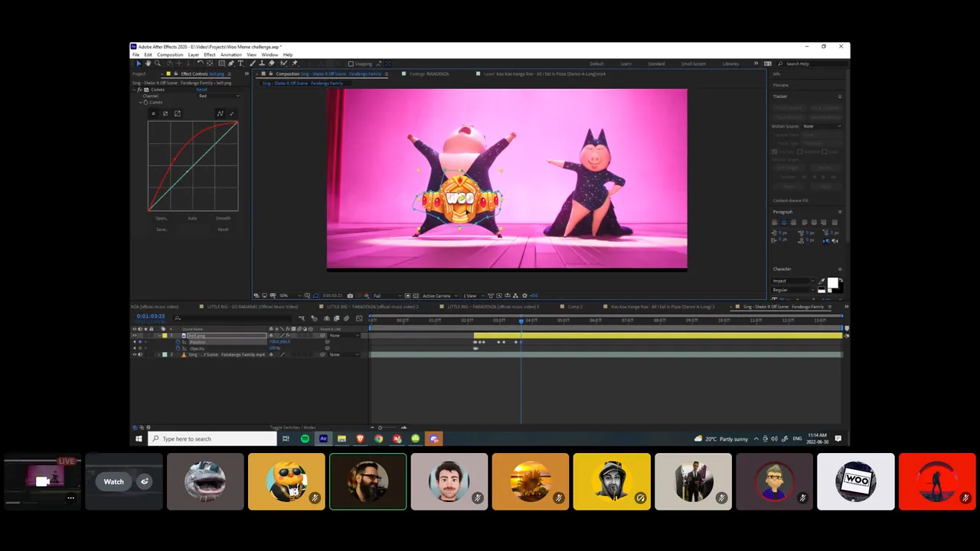Open the Composition Mini-Flowchart icon in timeline
Image resolution: width=980 pixels, height=551 pixels.
tap(301, 318)
